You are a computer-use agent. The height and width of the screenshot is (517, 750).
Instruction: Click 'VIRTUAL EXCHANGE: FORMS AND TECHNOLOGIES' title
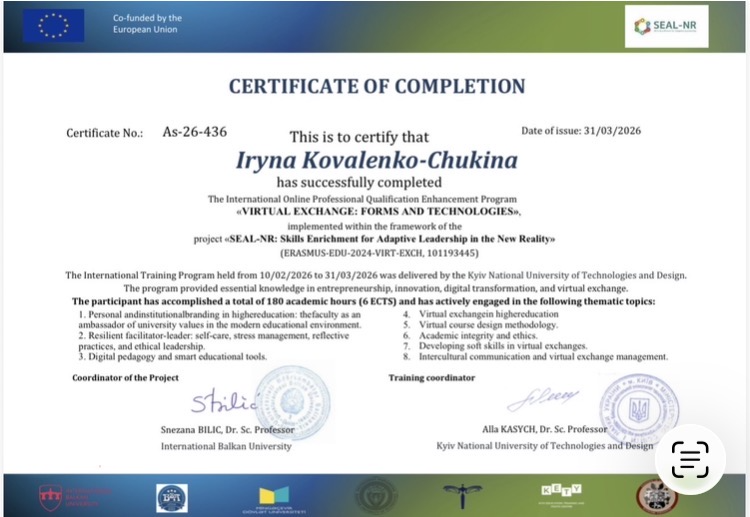pyautogui.click(x=378, y=211)
